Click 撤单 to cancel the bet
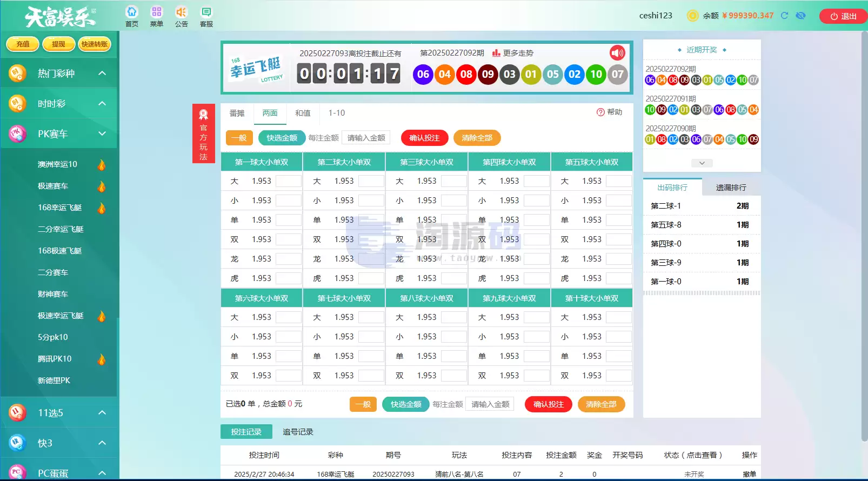 coord(750,474)
